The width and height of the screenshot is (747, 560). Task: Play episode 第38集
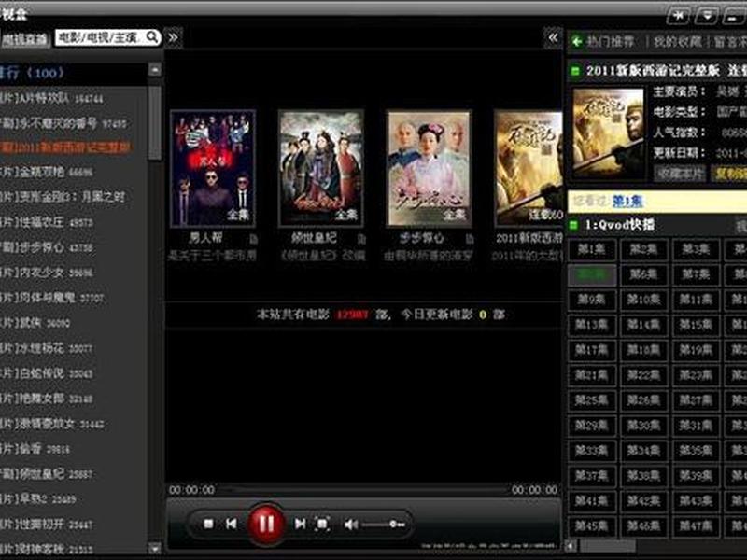coord(643,476)
